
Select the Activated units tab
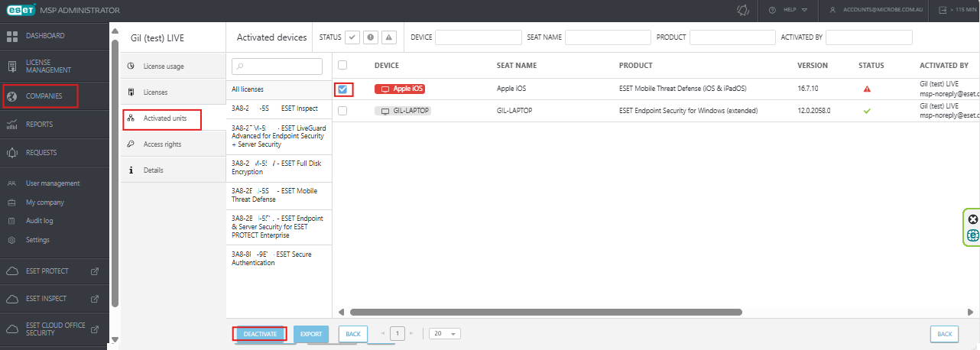pyautogui.click(x=173, y=118)
